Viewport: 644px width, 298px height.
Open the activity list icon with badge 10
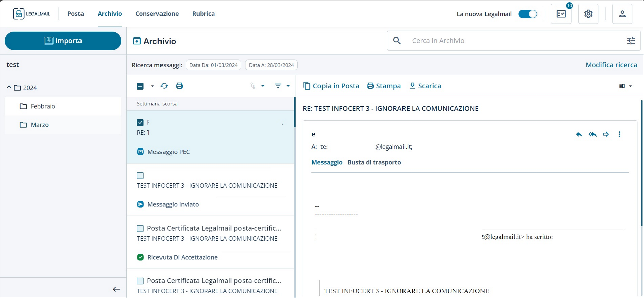click(561, 14)
